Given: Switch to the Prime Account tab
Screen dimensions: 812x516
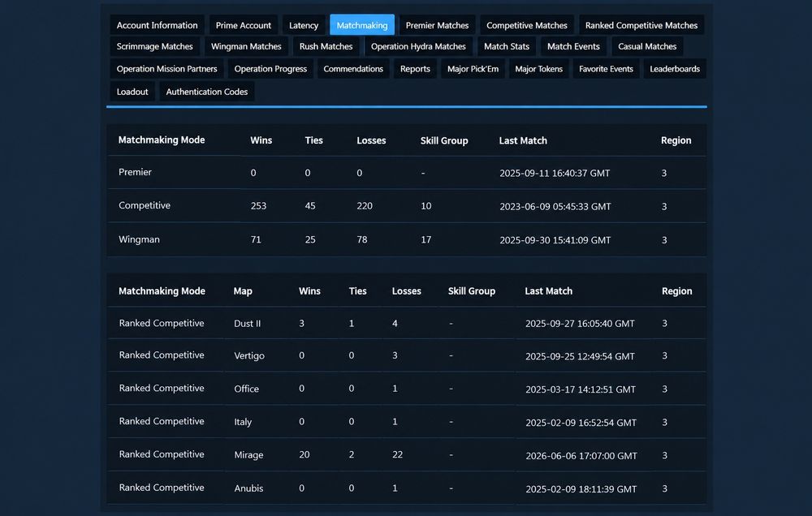Looking at the screenshot, I should click(x=243, y=25).
